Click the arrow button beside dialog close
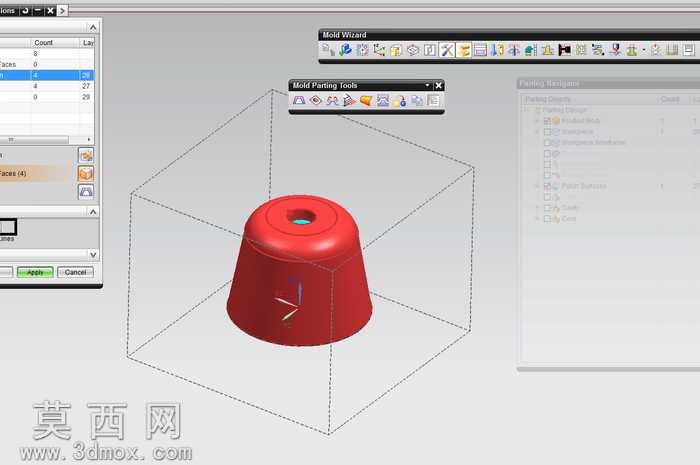 click(62, 10)
